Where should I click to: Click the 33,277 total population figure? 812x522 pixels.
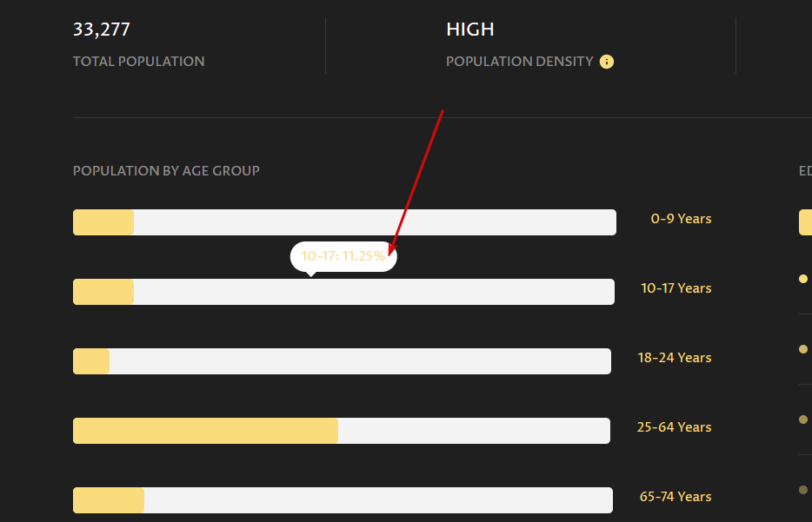(x=102, y=30)
